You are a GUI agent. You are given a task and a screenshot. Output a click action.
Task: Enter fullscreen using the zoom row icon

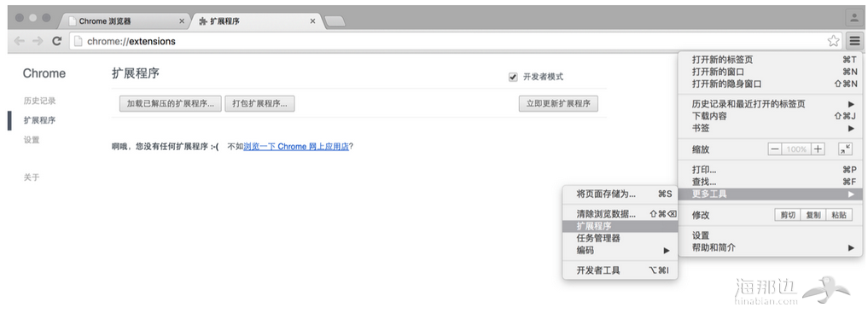(845, 148)
